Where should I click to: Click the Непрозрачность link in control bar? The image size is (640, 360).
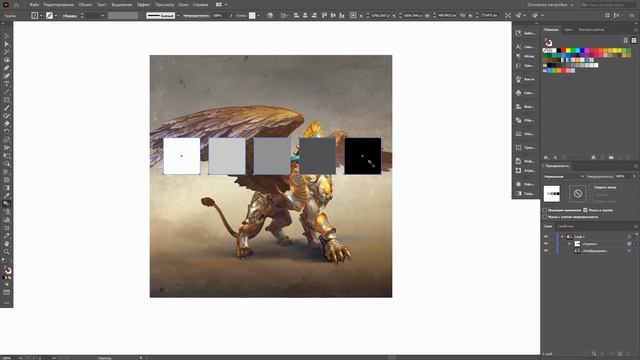click(x=196, y=16)
